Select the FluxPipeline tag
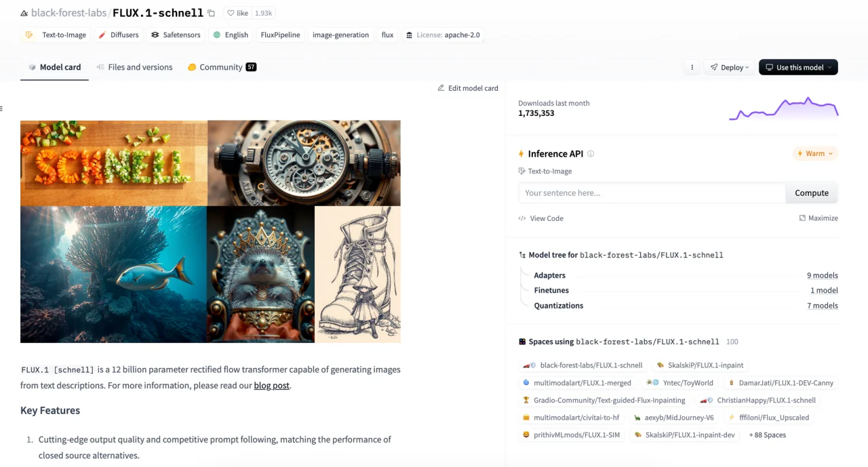Screen dimensions: 868x467 coord(280,35)
